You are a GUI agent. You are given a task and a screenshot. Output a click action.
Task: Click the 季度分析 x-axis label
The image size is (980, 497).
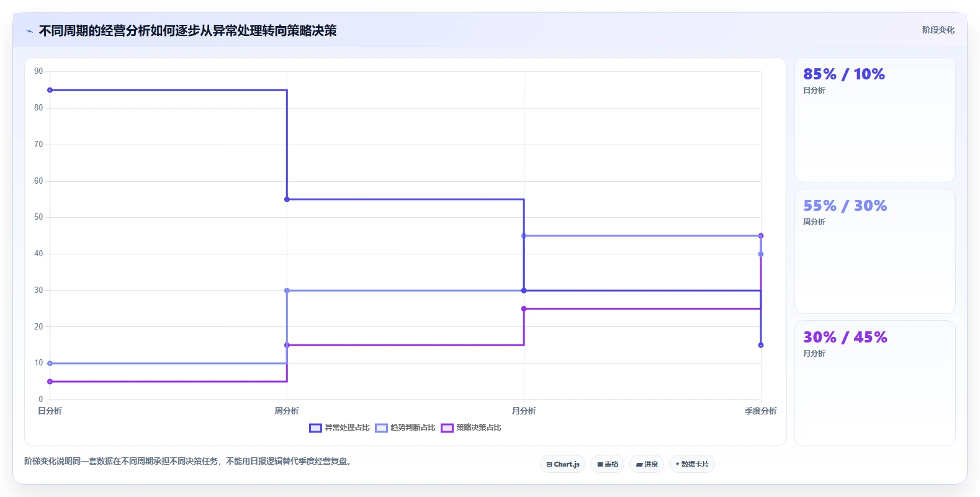[x=761, y=411]
